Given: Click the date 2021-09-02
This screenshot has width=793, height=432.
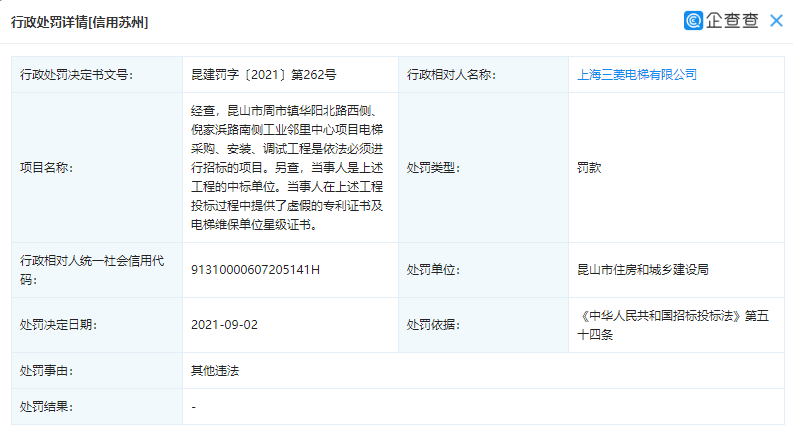Looking at the screenshot, I should (225, 325).
